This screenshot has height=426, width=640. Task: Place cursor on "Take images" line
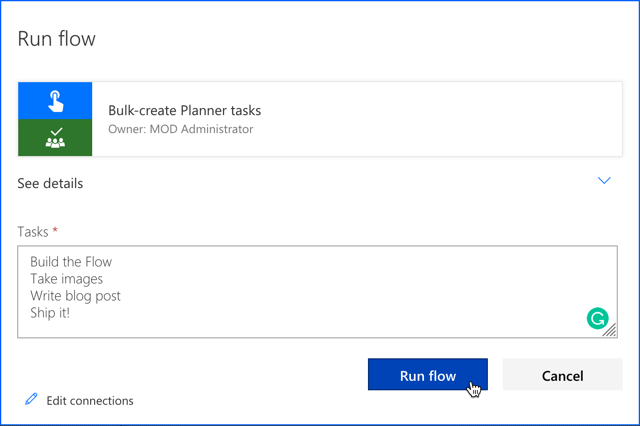(67, 279)
